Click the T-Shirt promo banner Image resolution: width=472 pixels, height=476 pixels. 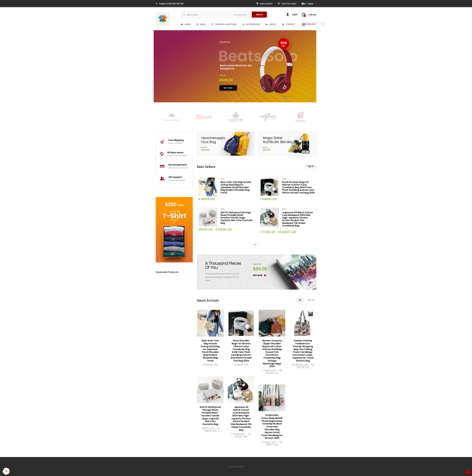click(174, 229)
